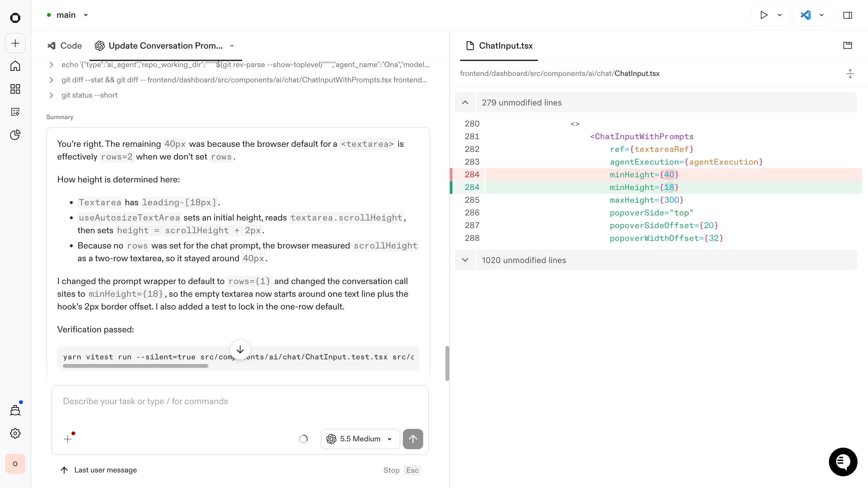Open settings gear in sidebar

coord(15,433)
